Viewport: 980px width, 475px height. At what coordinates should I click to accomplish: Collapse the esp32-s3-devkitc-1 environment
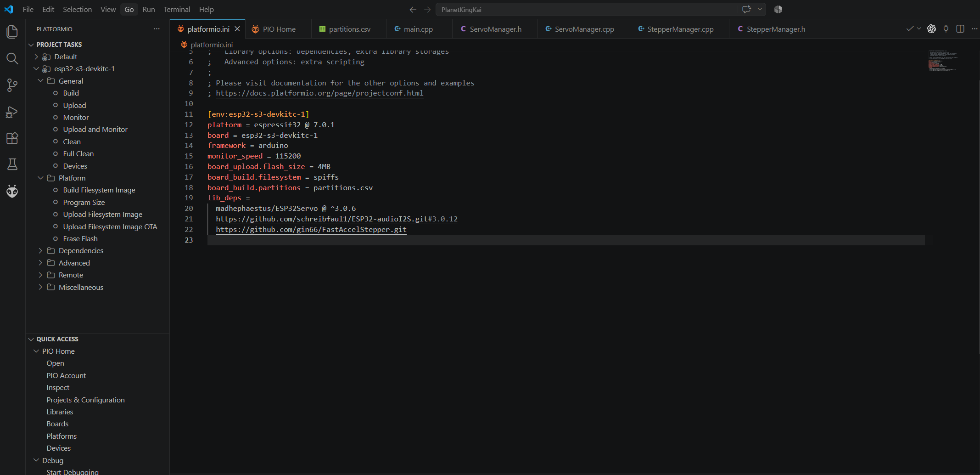pyautogui.click(x=36, y=68)
